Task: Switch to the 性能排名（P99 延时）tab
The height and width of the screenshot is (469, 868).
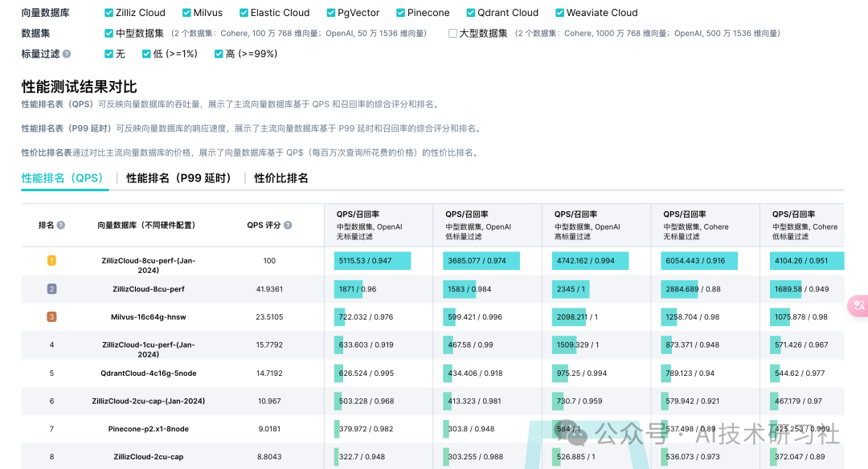Action: click(x=181, y=178)
